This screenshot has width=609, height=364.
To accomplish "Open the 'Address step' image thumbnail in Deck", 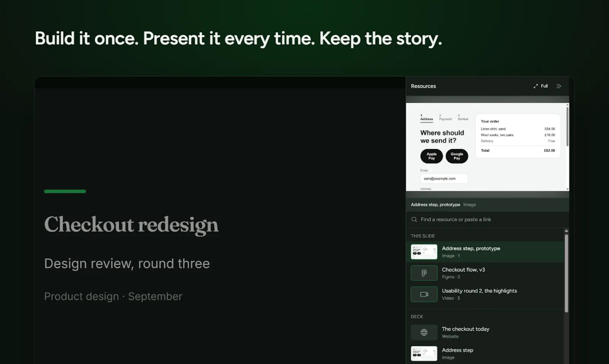I will click(424, 354).
